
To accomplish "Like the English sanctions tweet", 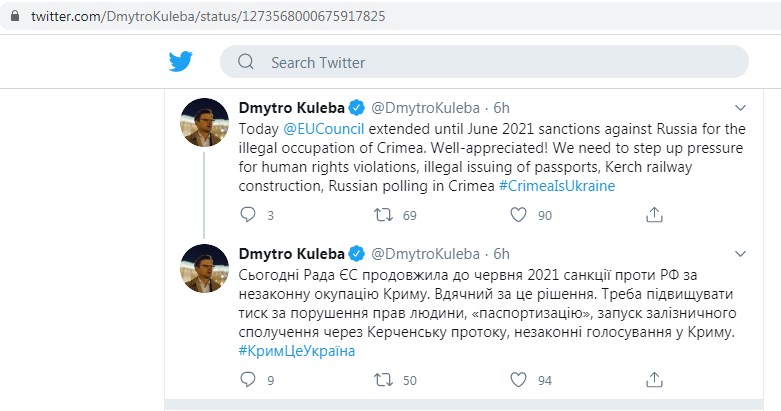I will (518, 214).
